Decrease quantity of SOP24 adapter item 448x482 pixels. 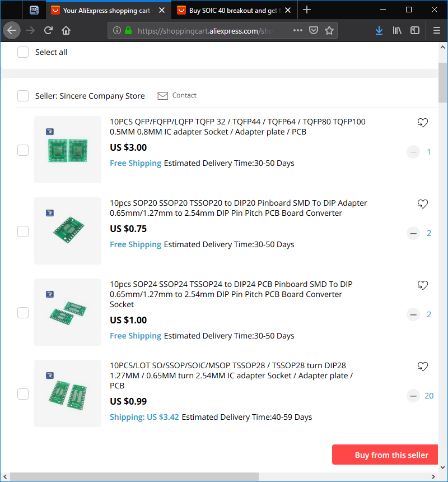coord(413,314)
